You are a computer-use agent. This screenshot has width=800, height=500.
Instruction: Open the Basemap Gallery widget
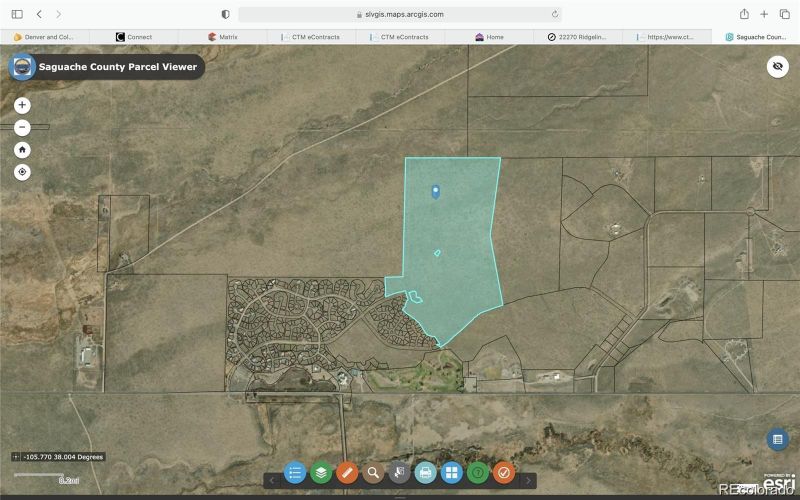click(x=452, y=473)
